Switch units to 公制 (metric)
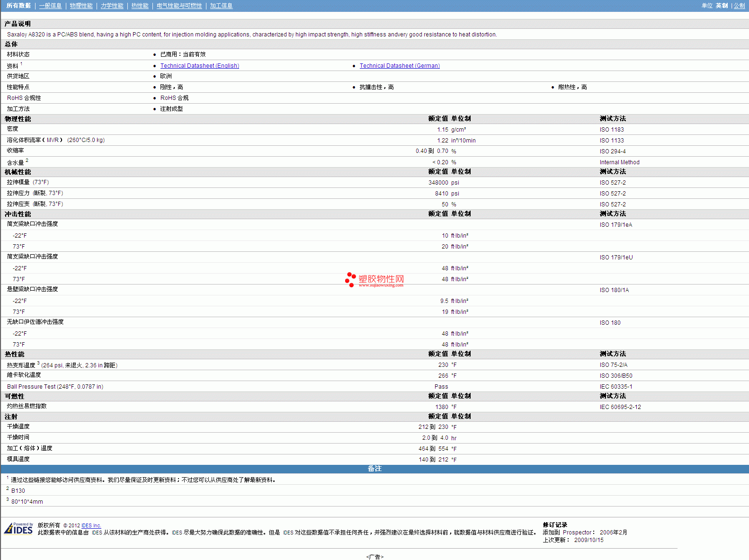This screenshot has height=560, width=749. point(739,6)
